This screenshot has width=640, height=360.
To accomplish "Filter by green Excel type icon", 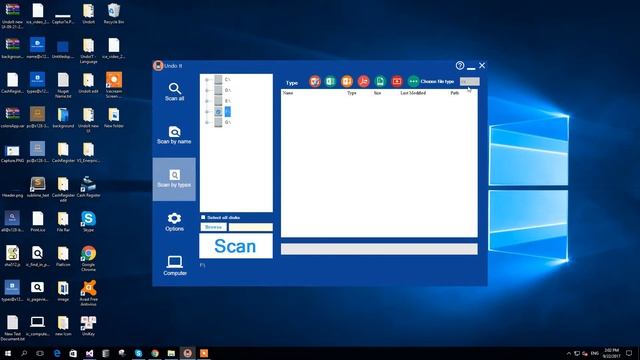I will [330, 82].
